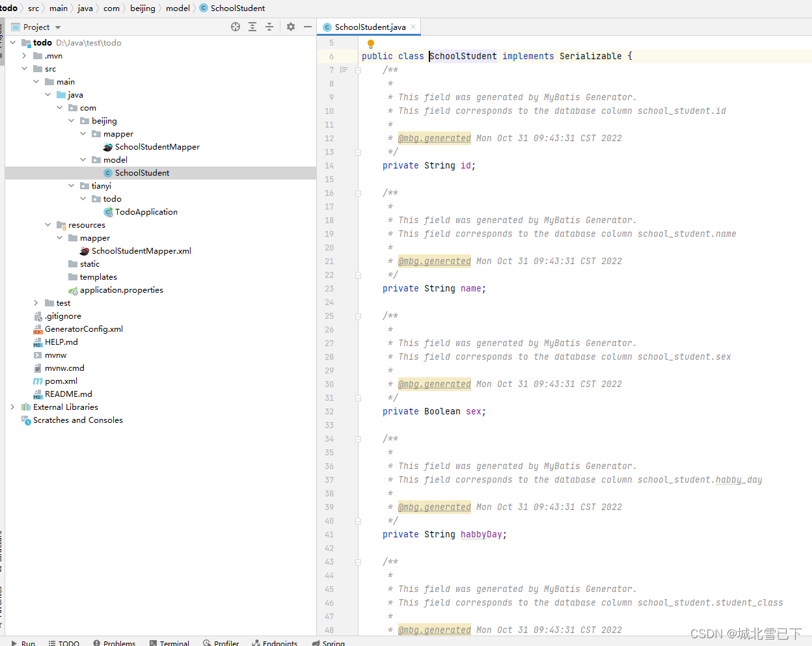Expand All items in the Project tree
The width and height of the screenshot is (812, 646).
coord(252,27)
